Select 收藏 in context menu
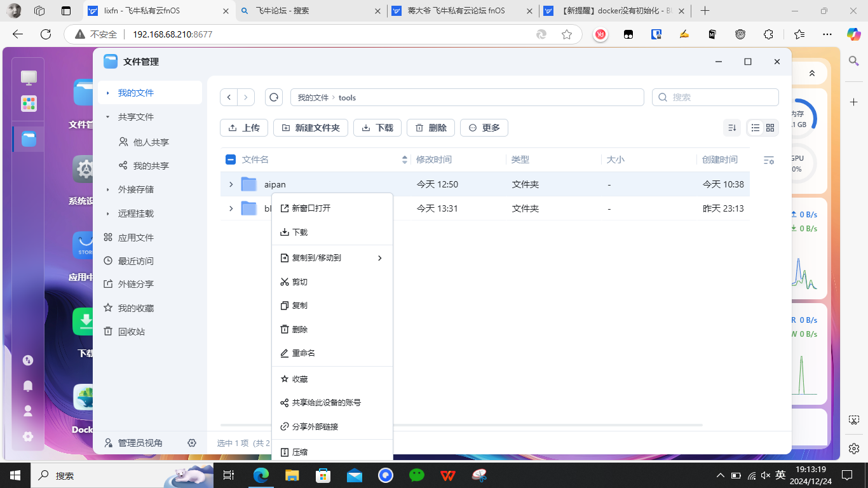 (332, 379)
